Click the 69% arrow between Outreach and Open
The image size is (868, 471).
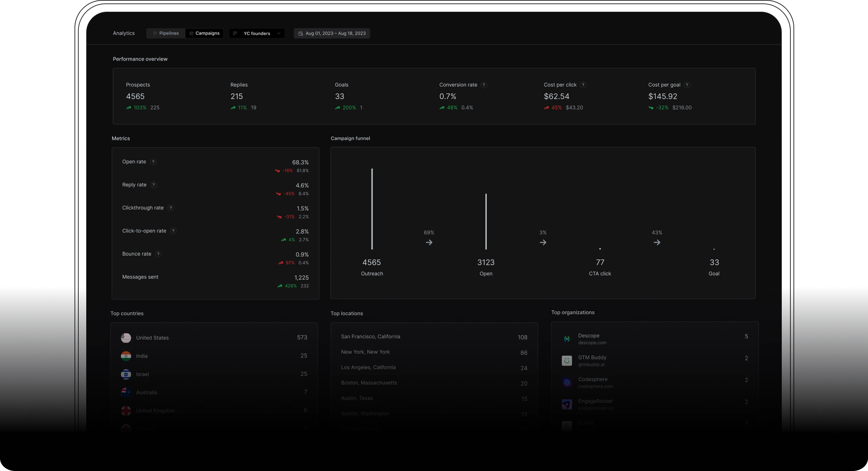429,242
